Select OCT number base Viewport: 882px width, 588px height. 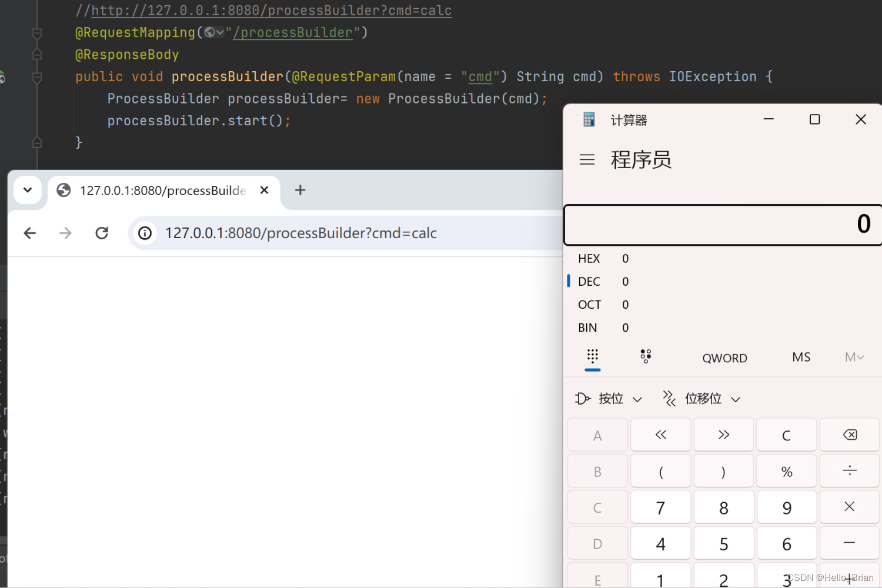coord(589,305)
